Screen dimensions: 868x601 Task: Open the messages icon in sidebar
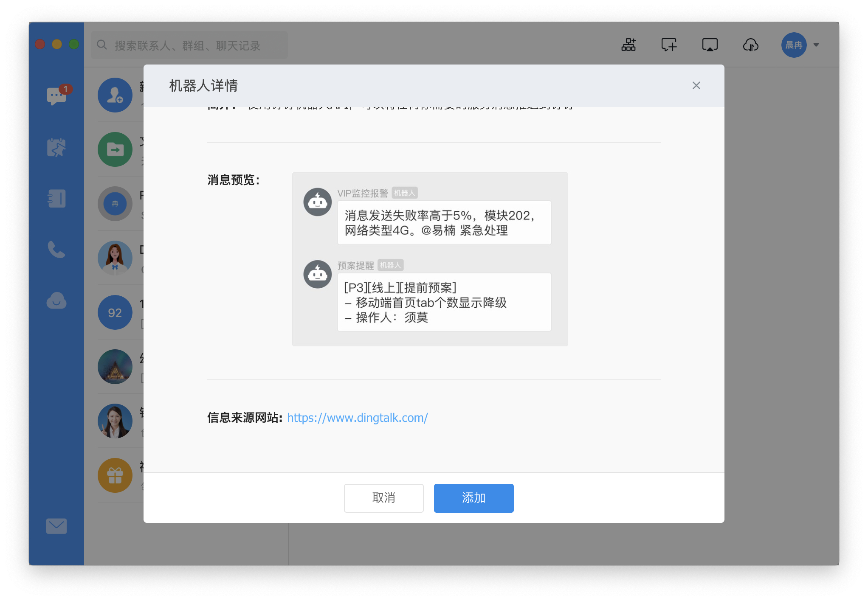click(56, 96)
